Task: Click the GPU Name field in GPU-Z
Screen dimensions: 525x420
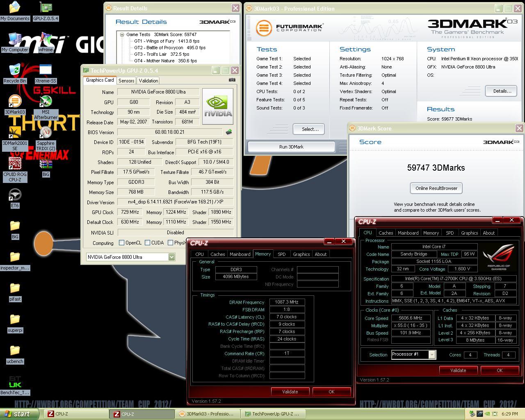Action: pyautogui.click(x=158, y=92)
